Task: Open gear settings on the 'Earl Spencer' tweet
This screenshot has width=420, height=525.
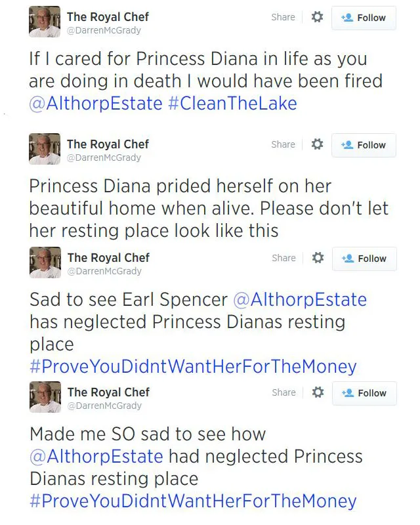Action: pos(318,258)
